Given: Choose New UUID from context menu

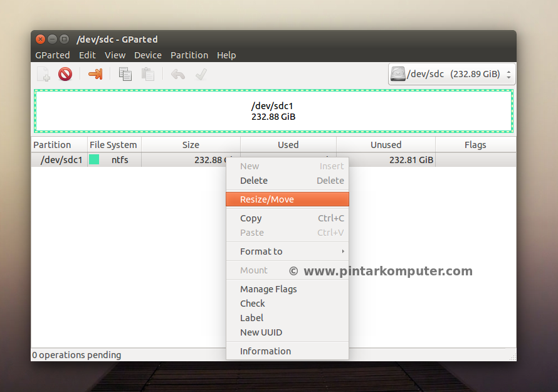Looking at the screenshot, I should [x=287, y=332].
